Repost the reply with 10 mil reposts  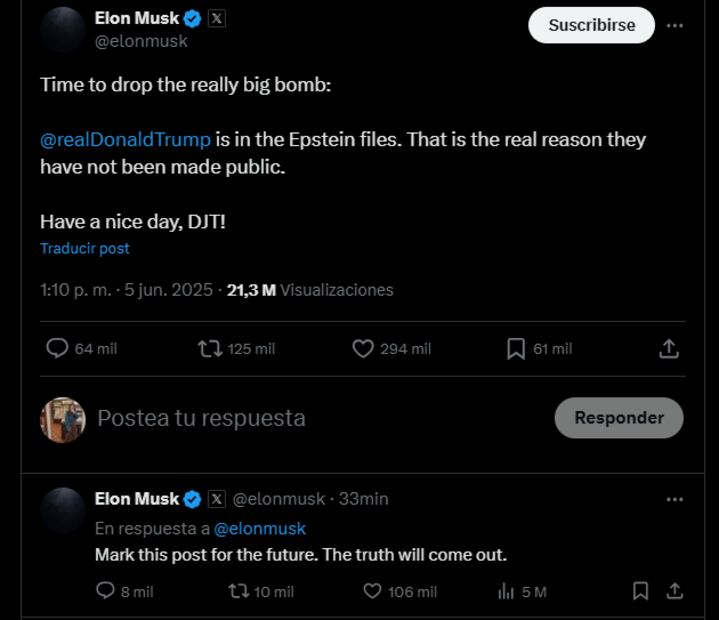[x=238, y=591]
